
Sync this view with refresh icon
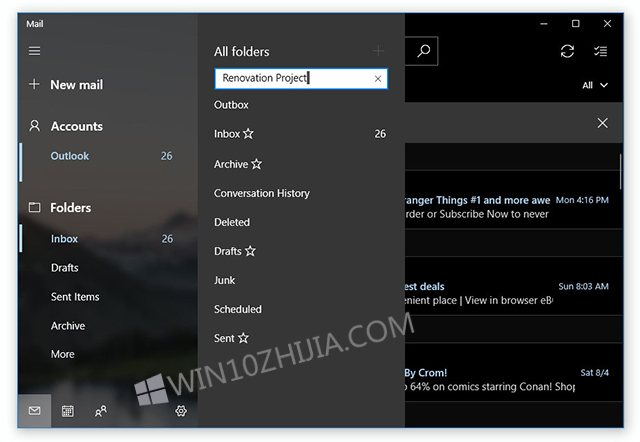coord(567,51)
